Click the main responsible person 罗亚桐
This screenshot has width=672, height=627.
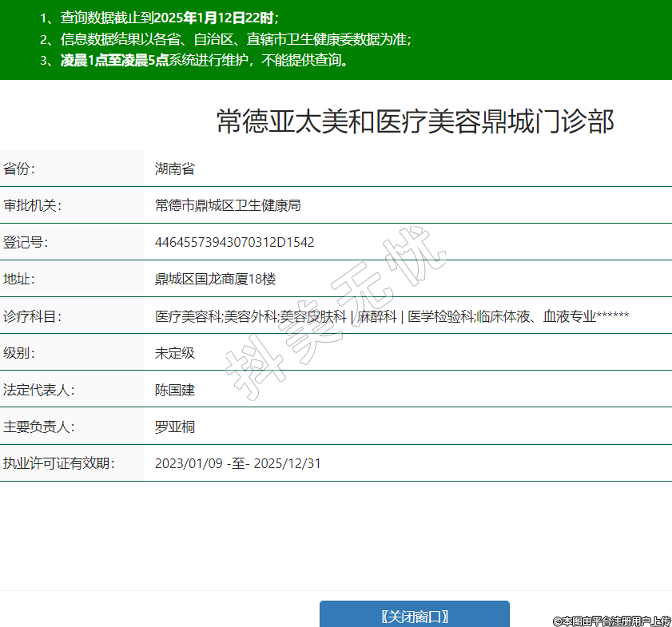(x=174, y=427)
